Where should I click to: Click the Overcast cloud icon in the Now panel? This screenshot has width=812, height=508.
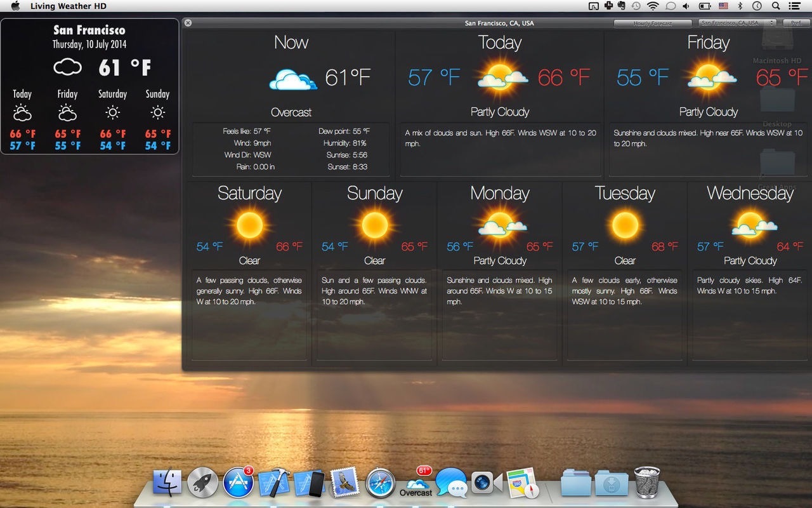click(292, 78)
